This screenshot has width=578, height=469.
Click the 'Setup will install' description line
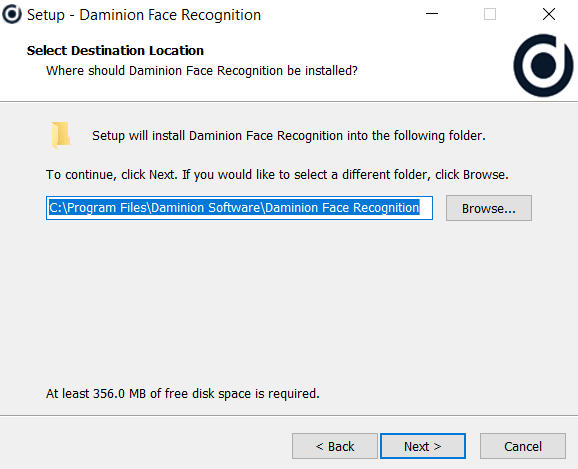pyautogui.click(x=289, y=136)
